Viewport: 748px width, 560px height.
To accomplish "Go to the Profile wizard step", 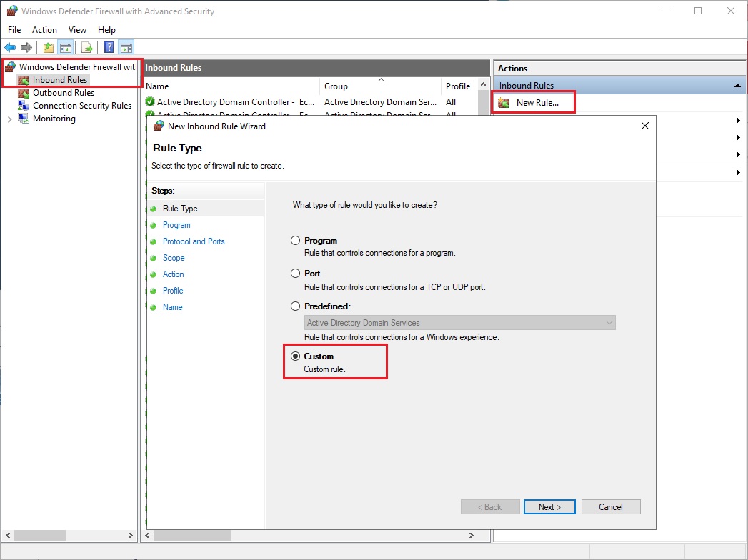I will coord(173,291).
